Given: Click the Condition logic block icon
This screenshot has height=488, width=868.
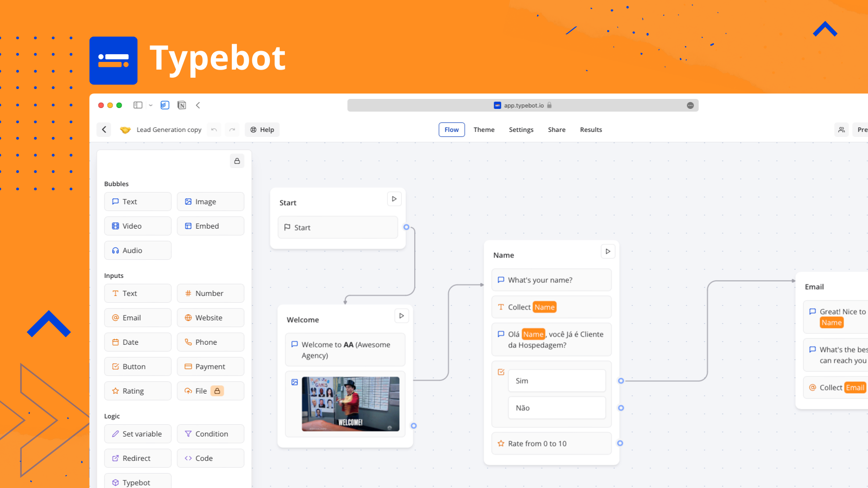Looking at the screenshot, I should [189, 433].
